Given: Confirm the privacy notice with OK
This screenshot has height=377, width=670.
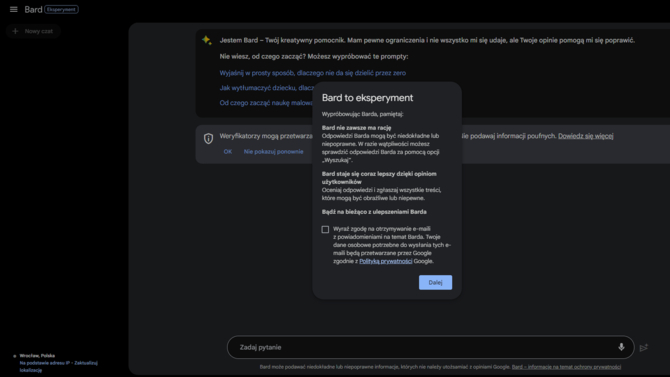Looking at the screenshot, I should point(228,152).
